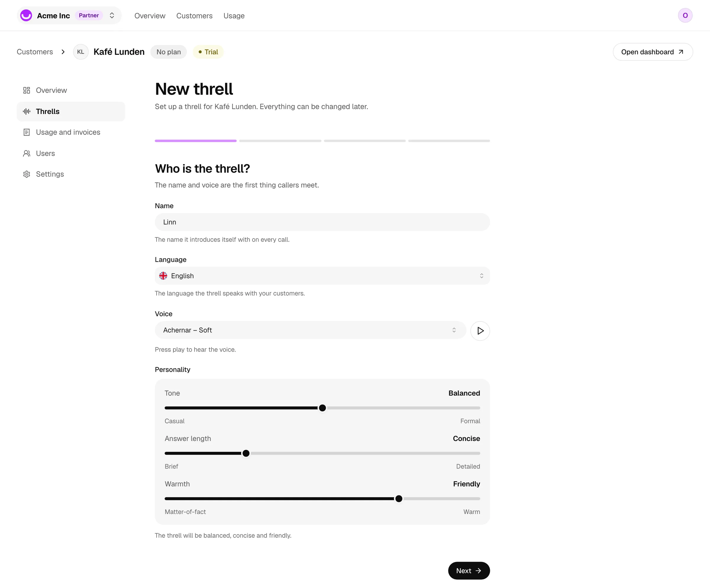Click the Trial status badge
Screen dimensions: 710x588
[208, 52]
